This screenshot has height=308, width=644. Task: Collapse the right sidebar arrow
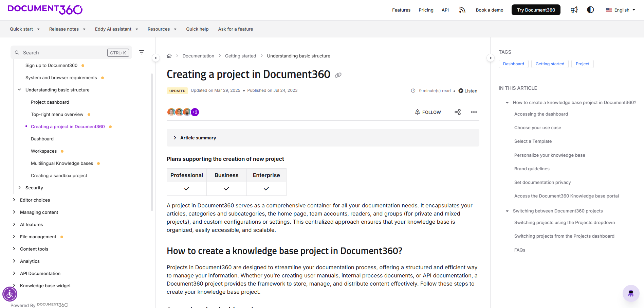(491, 58)
